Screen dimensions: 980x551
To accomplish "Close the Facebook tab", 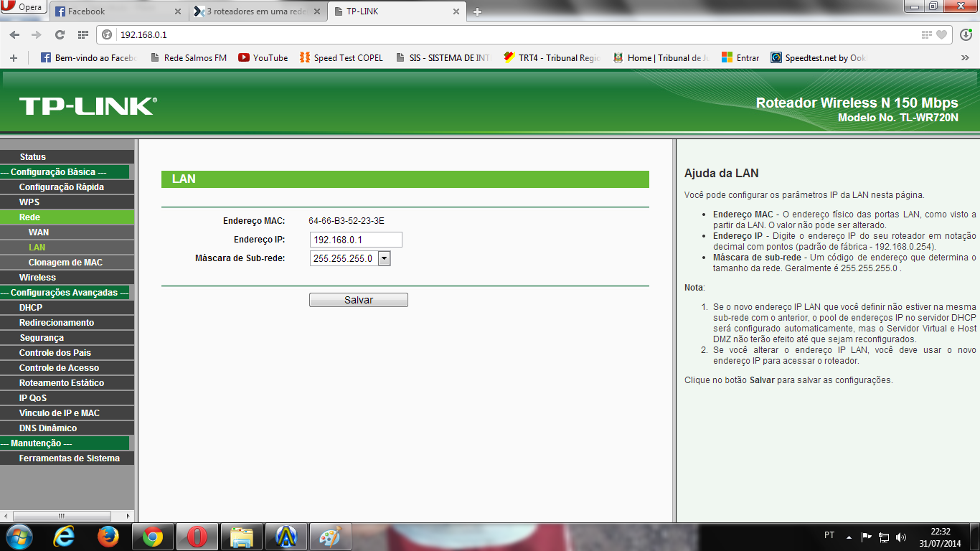I will (x=178, y=11).
